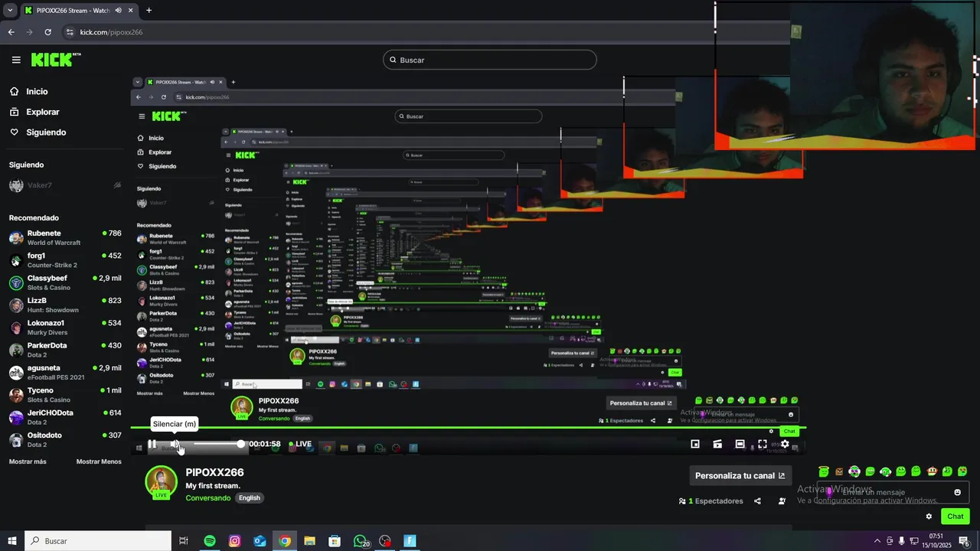Open forg1's Counter-Strike 2 channel in the main sidebar

[x=65, y=260]
